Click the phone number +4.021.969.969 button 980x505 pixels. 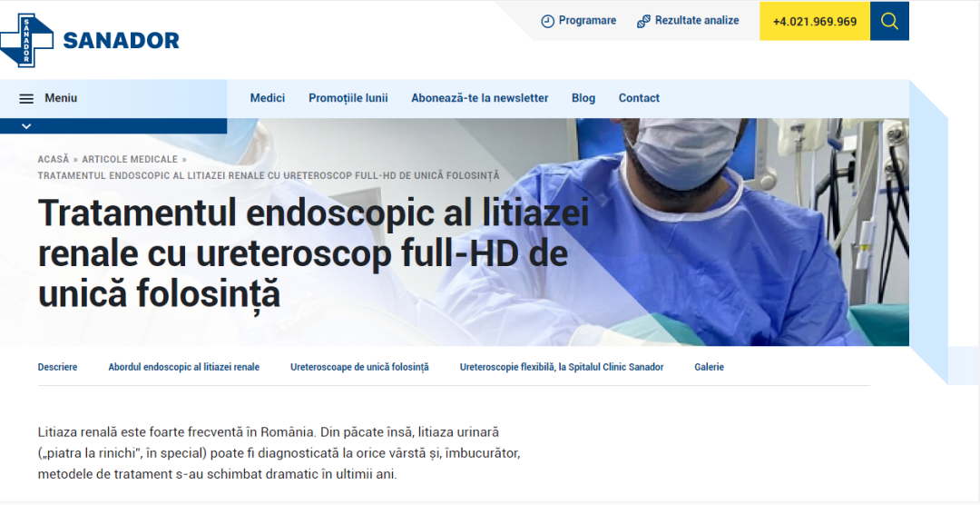(x=814, y=21)
